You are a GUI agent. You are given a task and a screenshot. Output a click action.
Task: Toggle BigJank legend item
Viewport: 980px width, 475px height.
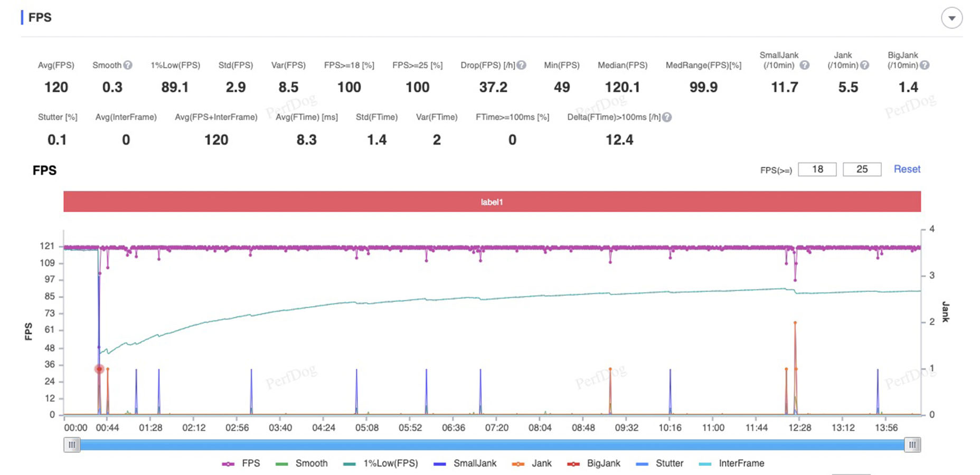click(x=593, y=463)
